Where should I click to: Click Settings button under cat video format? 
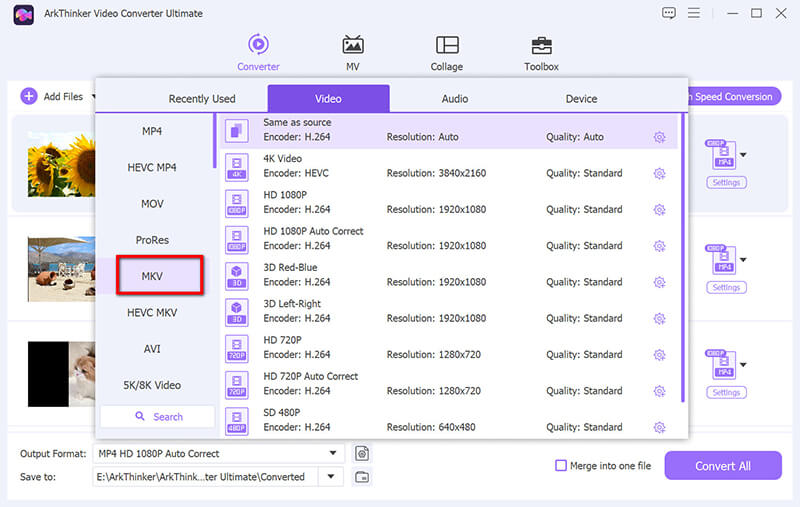click(726, 392)
